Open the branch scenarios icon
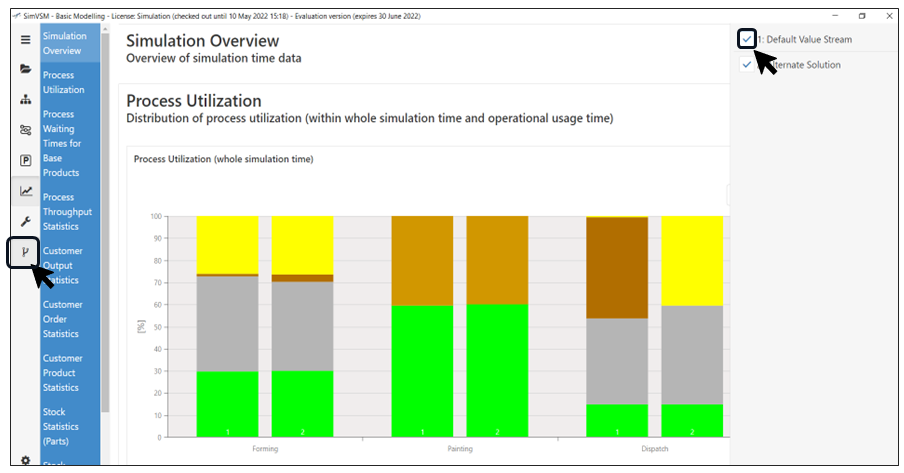The height and width of the screenshot is (473, 904). coord(25,253)
